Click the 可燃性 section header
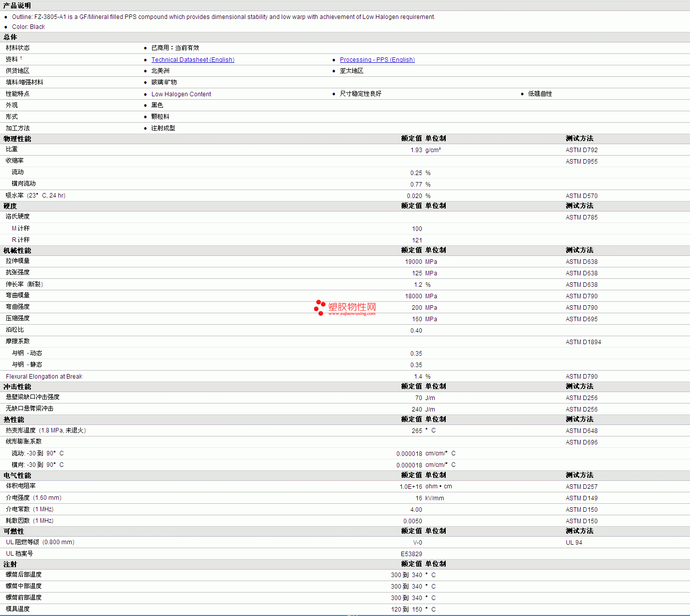The width and height of the screenshot is (690, 616). 13,531
